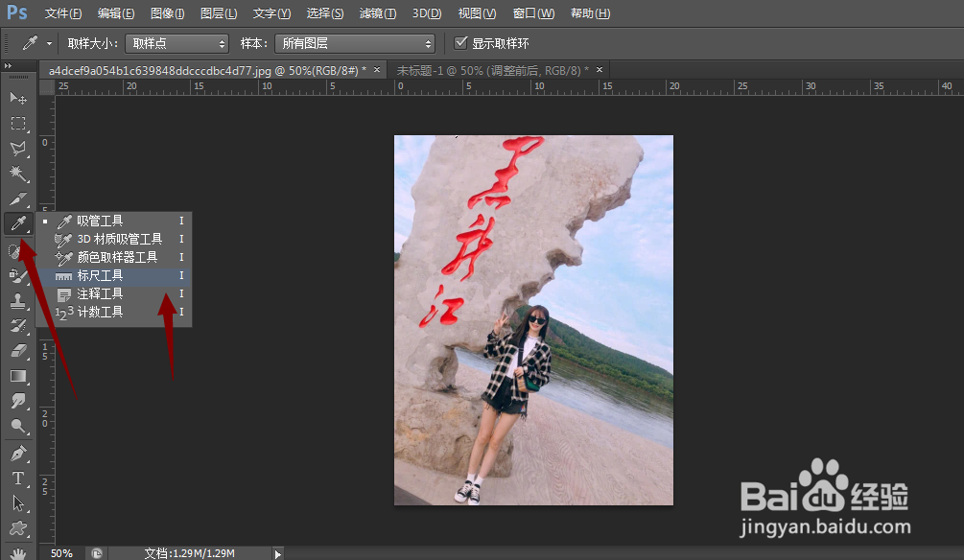964x560 pixels.
Task: Open the 编辑(E) menu
Action: coord(115,12)
